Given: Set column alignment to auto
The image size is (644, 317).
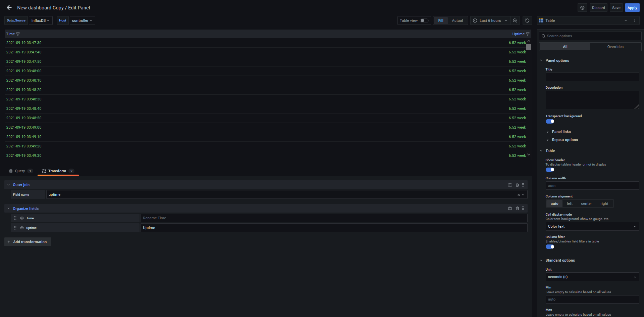Looking at the screenshot, I should tap(554, 203).
